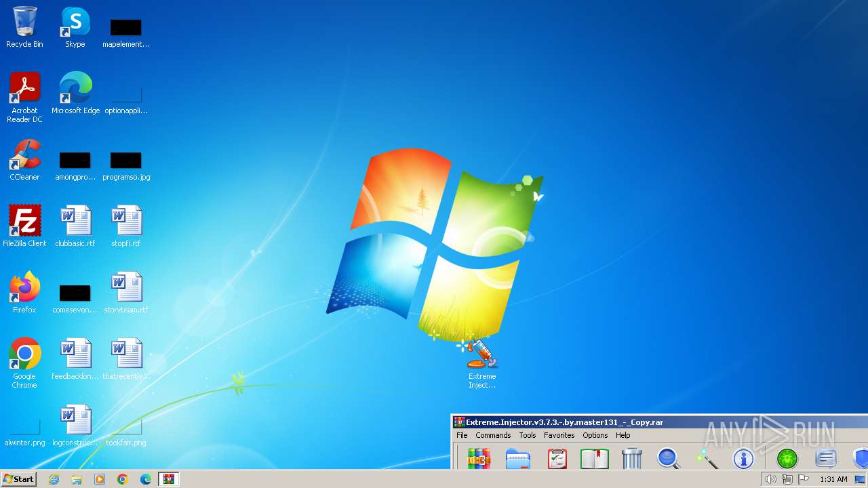
Task: Click the Action Center flag icon
Action: tap(804, 479)
